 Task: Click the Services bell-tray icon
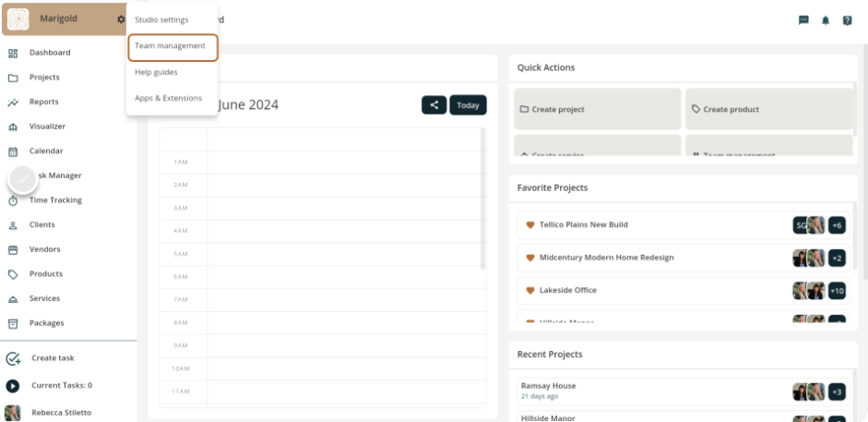click(13, 299)
